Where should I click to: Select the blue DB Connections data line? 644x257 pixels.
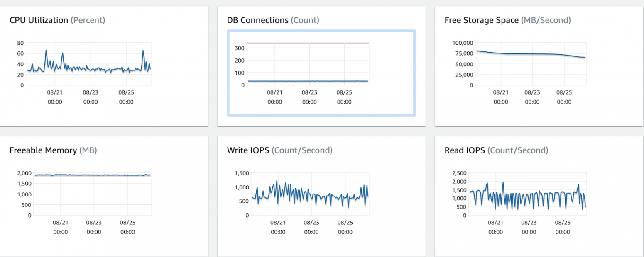click(x=307, y=81)
